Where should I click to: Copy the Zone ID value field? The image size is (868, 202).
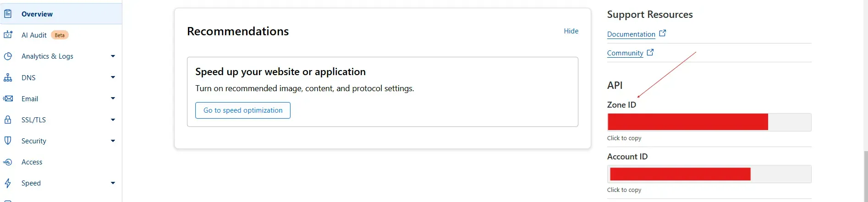(709, 122)
